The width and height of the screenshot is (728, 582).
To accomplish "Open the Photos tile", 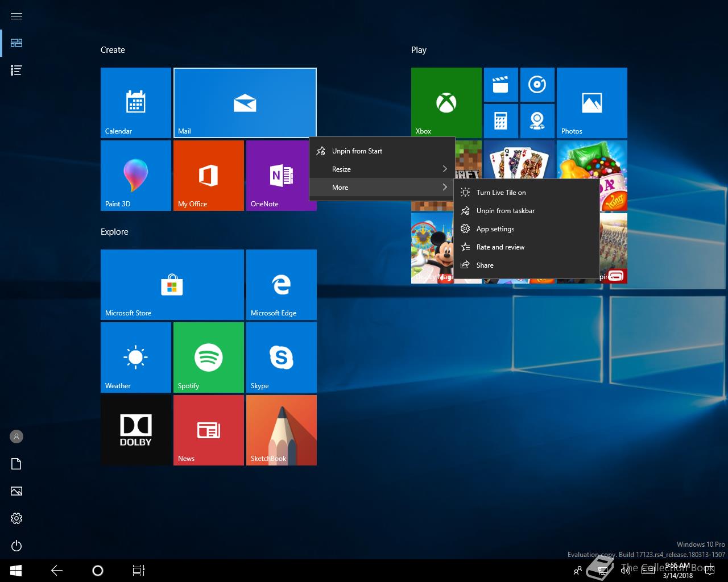I will [592, 103].
